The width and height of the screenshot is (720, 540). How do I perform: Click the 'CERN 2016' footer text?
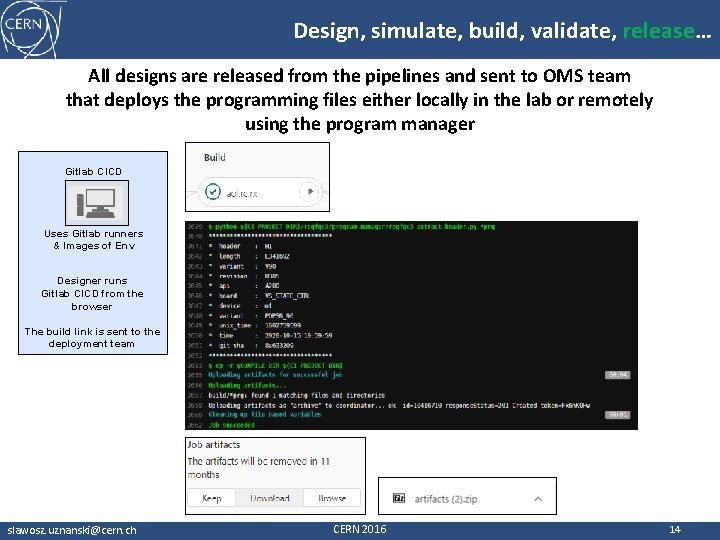click(360, 529)
